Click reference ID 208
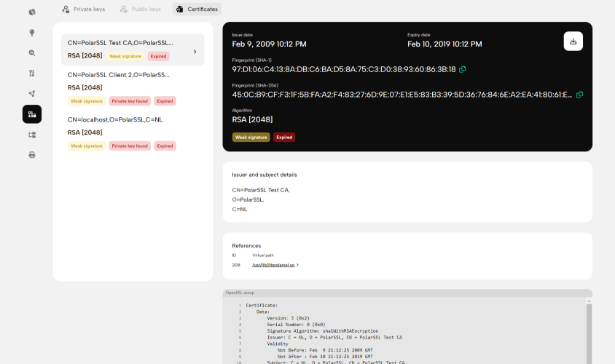The width and height of the screenshot is (615, 364). click(235, 265)
